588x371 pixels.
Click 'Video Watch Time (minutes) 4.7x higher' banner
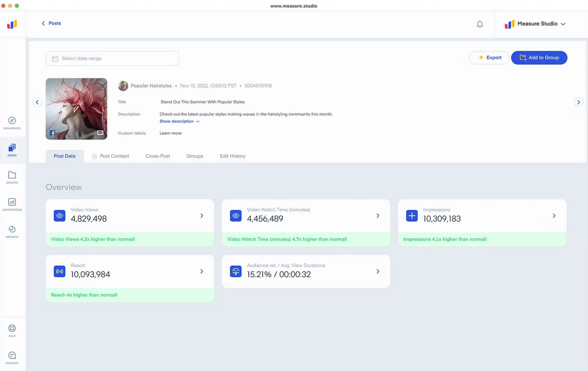coord(306,239)
